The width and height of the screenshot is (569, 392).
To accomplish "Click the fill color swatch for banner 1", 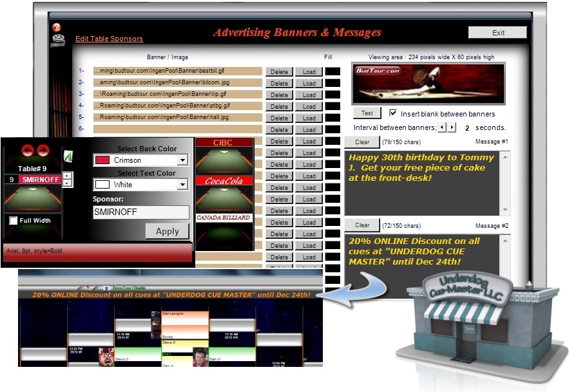I will (333, 71).
